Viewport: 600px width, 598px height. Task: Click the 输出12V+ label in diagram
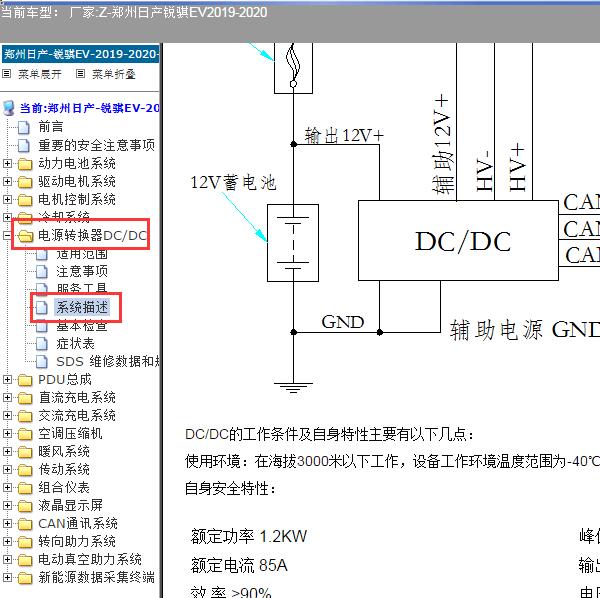click(x=344, y=135)
